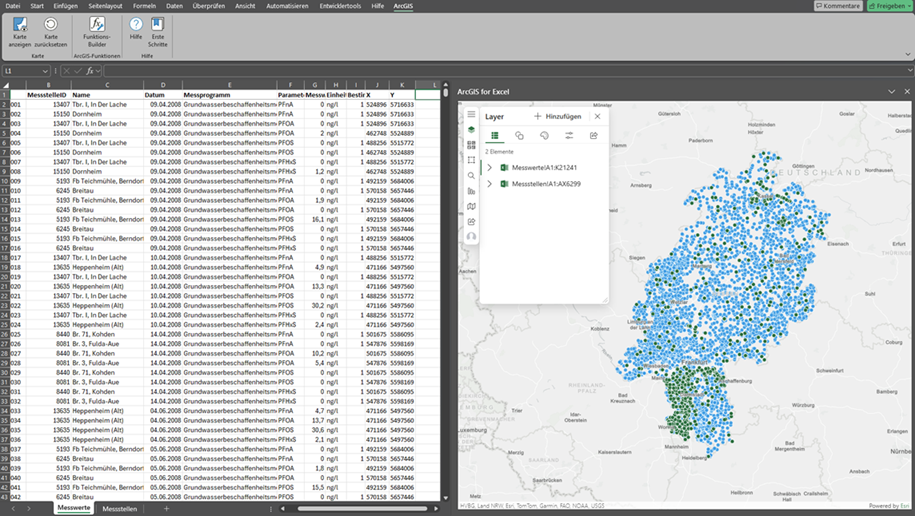Click the Kommentare button

pyautogui.click(x=838, y=6)
